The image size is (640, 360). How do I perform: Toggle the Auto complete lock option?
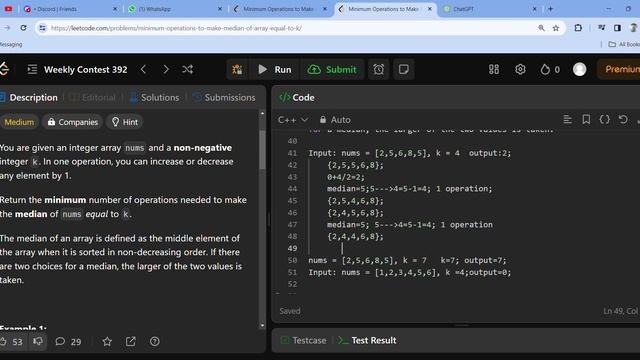click(335, 120)
